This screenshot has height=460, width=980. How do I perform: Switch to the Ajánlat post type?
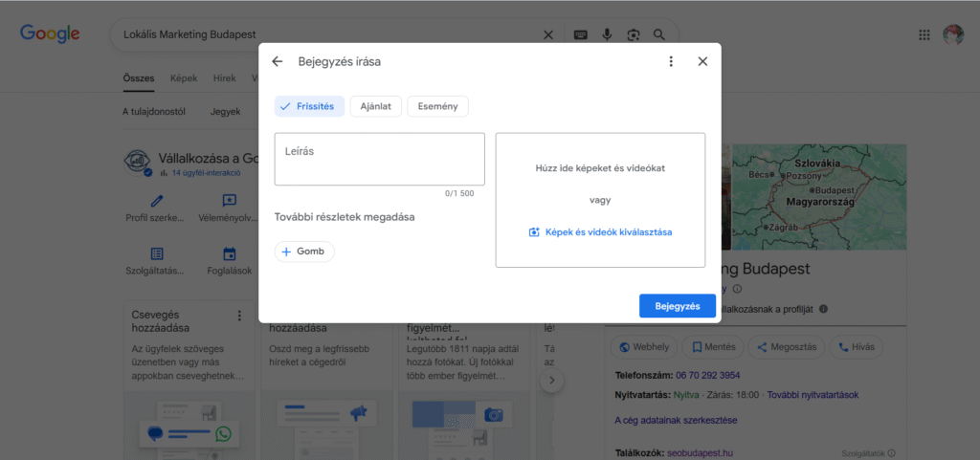coord(375,106)
